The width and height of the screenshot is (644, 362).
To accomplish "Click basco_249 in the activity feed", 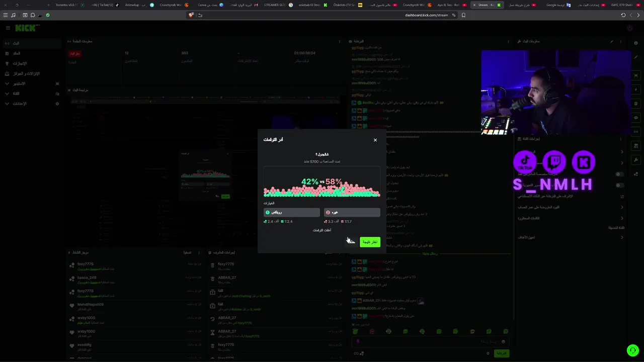I will coord(87,278).
